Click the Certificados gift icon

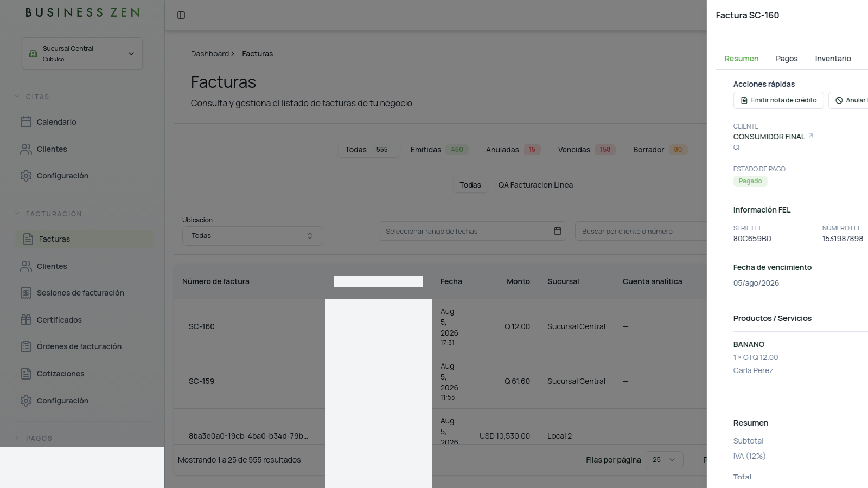pos(26,320)
